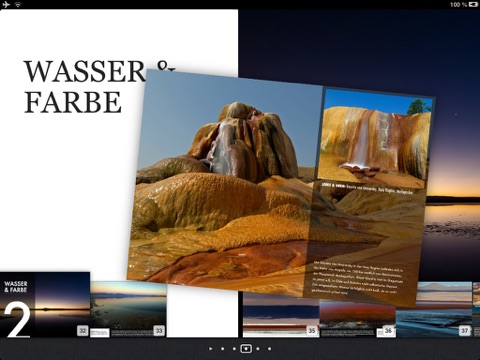
Task: Select chapter dot immediately right of highlighted marker
Action: pyautogui.click(x=258, y=349)
